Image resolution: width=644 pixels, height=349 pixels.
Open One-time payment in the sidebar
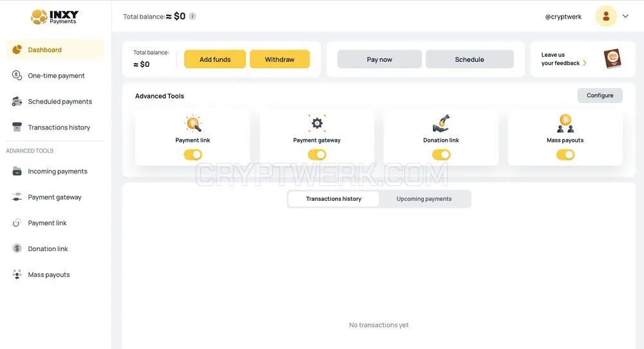[x=55, y=75]
